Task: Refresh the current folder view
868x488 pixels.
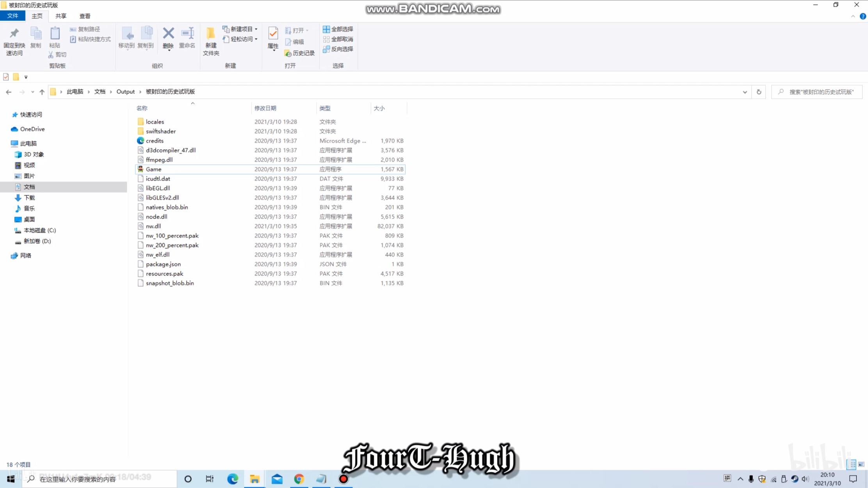Action: coord(759,92)
